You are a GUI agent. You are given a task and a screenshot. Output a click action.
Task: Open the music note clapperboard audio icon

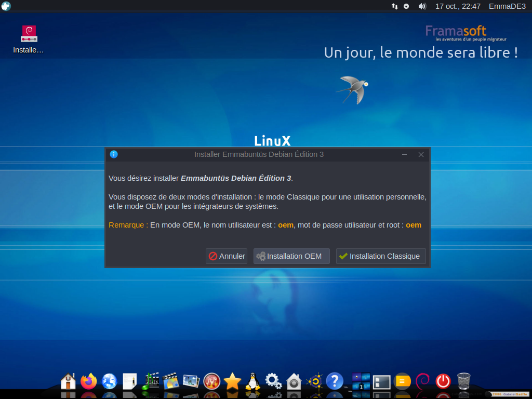point(150,381)
